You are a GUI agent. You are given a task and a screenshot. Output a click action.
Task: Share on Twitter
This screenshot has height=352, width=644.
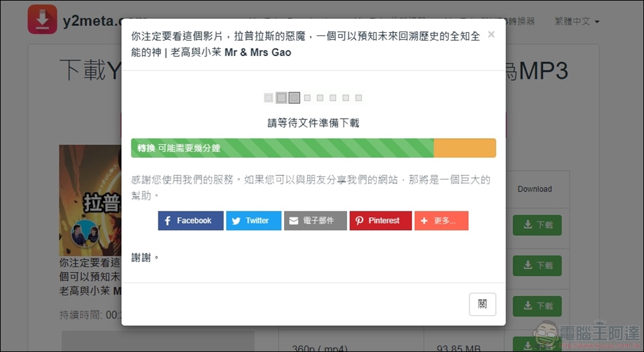[x=254, y=220]
